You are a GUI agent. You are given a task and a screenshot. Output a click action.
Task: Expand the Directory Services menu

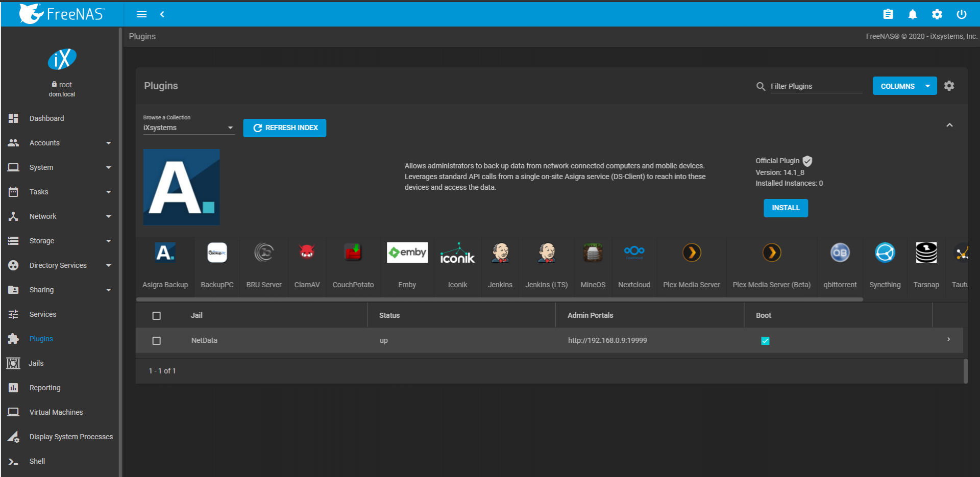click(x=60, y=265)
